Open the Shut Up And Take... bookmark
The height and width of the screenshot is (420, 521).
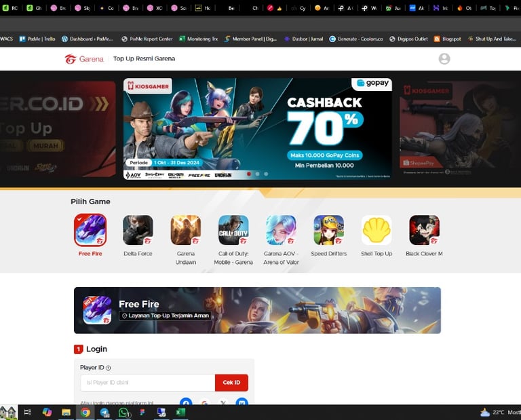click(x=492, y=39)
